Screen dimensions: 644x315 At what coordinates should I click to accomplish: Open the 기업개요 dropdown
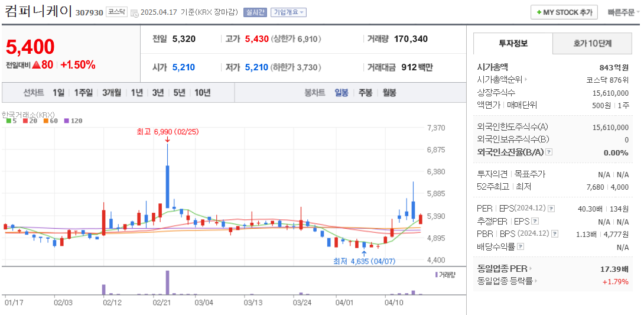288,12
